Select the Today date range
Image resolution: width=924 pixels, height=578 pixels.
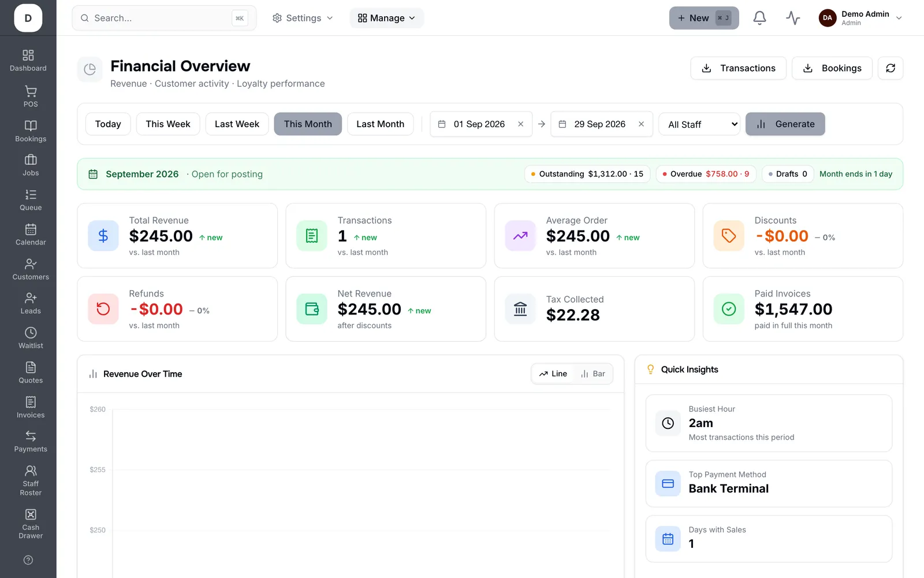(108, 124)
